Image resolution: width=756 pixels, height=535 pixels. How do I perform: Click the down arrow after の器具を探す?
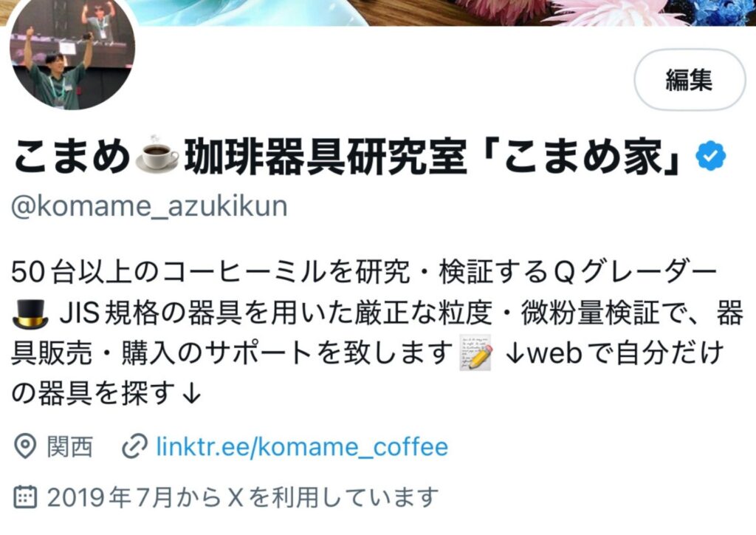pyautogui.click(x=192, y=394)
